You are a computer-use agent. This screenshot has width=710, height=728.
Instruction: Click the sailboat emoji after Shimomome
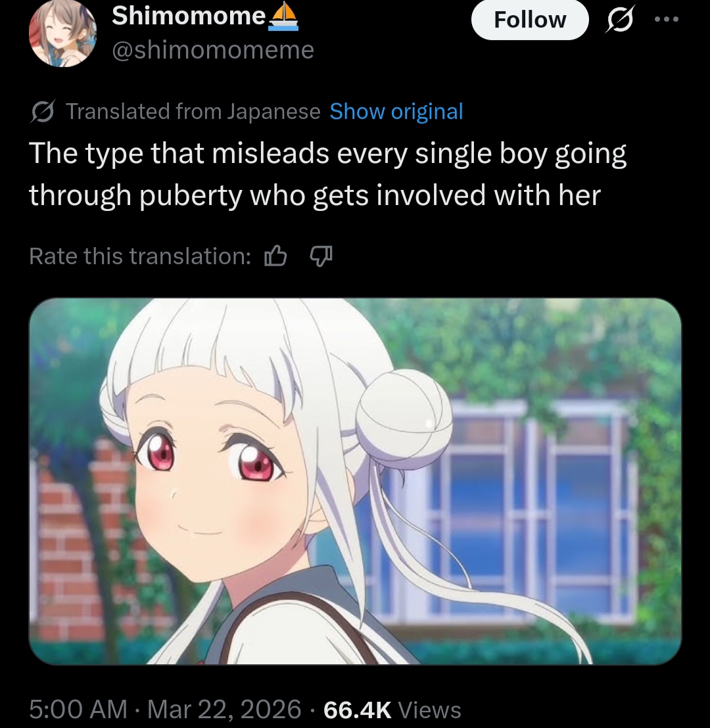point(283,16)
